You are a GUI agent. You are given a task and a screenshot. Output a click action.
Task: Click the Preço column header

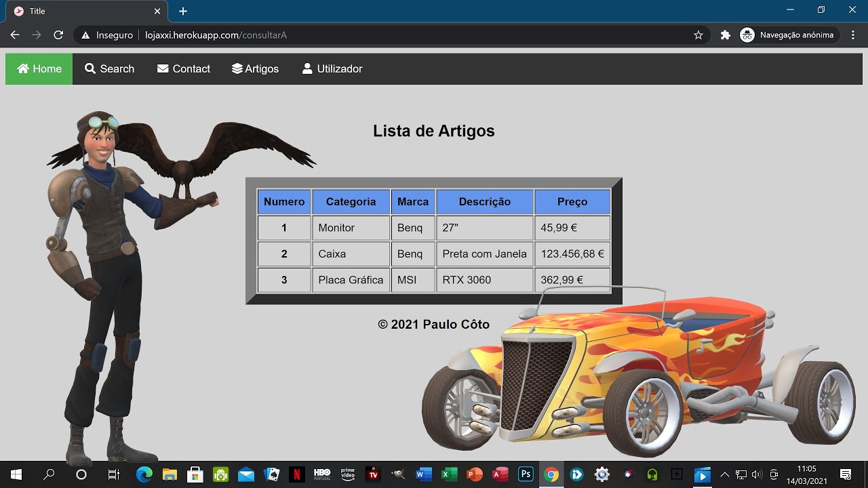tap(572, 201)
